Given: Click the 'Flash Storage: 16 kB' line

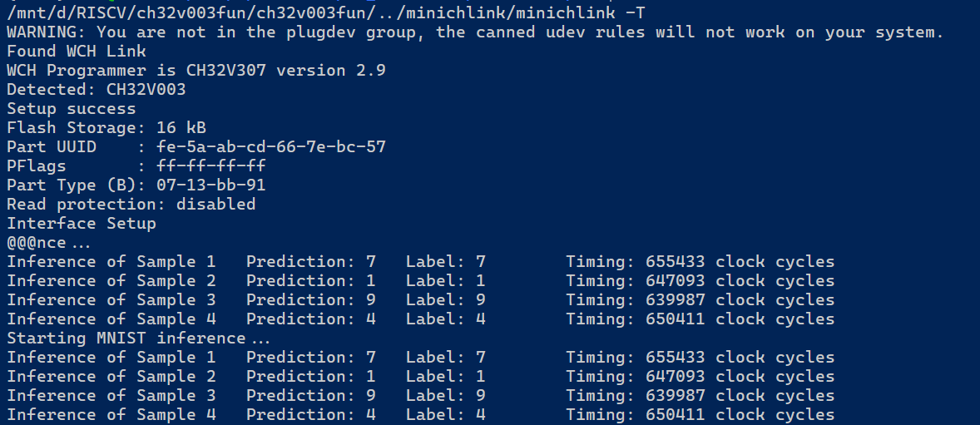Looking at the screenshot, I should tap(106, 128).
